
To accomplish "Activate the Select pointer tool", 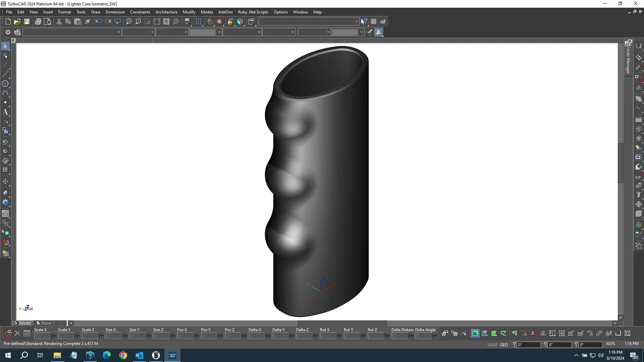I will tap(5, 46).
